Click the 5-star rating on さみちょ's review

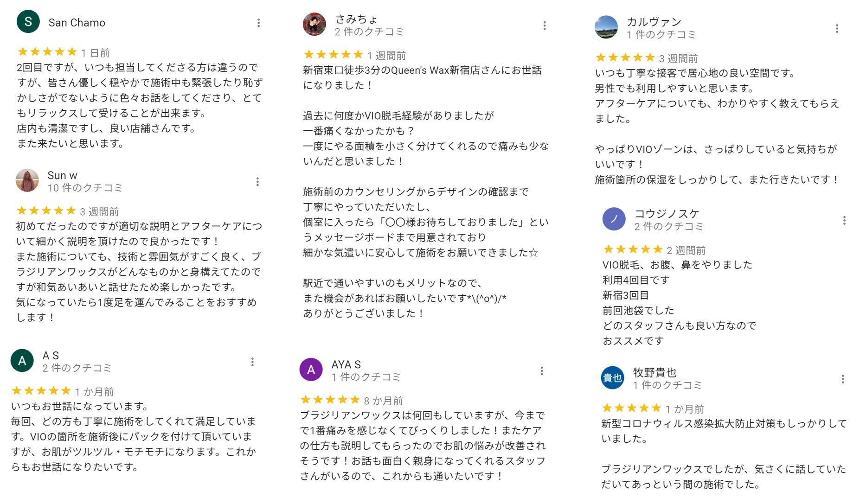coord(333,55)
